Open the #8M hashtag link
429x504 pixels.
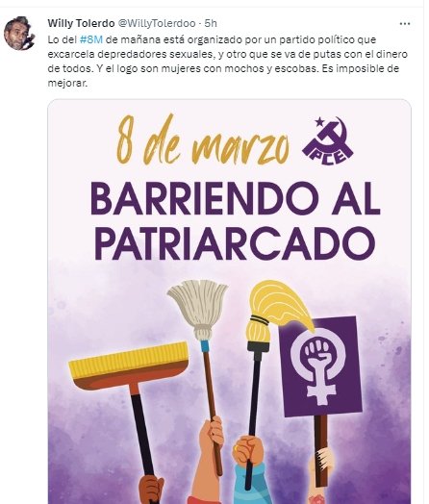91,39
